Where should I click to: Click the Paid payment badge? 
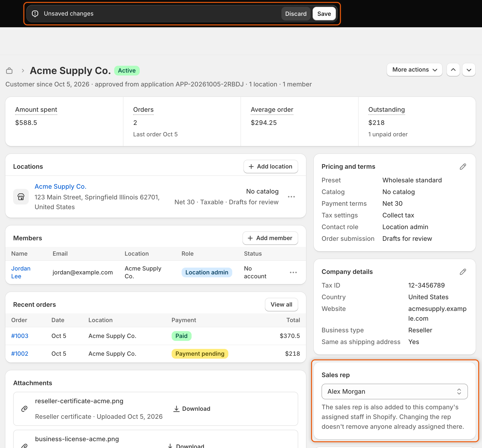(x=182, y=336)
